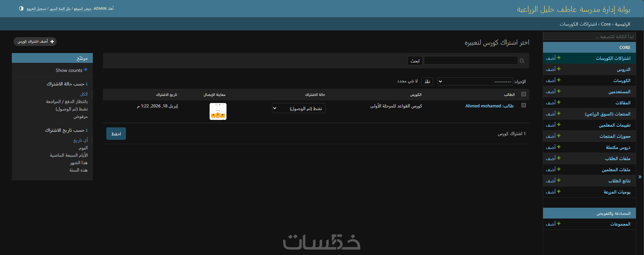Screen dimensions: 644x255
Task: Filter by status الكل
Action: pyautogui.click(x=84, y=94)
